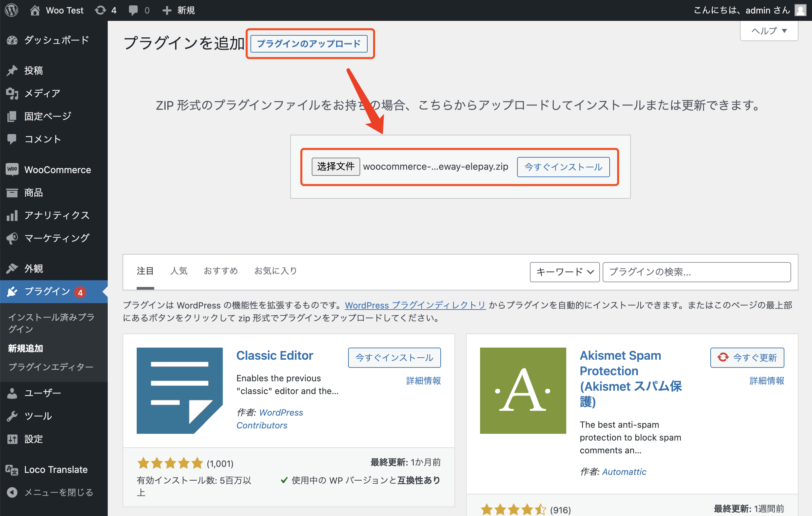Select the お気に入り tab
The width and height of the screenshot is (812, 516).
[x=275, y=271]
